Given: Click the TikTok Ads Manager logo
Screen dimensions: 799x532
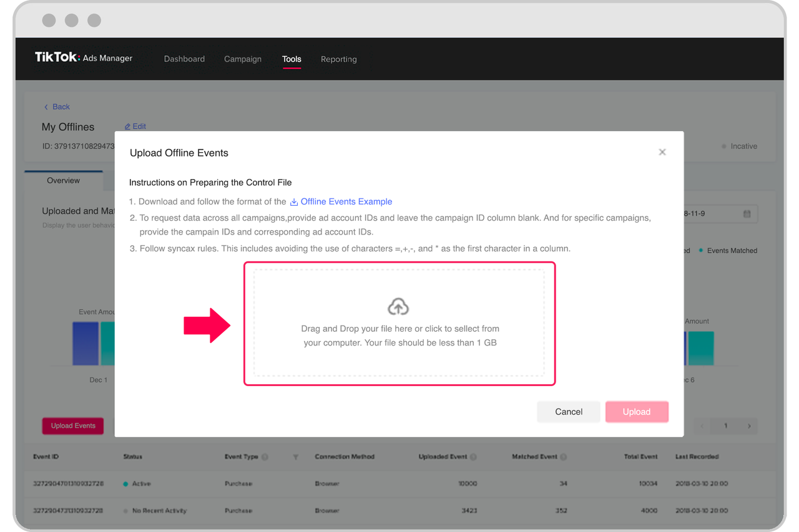Looking at the screenshot, I should [x=84, y=58].
